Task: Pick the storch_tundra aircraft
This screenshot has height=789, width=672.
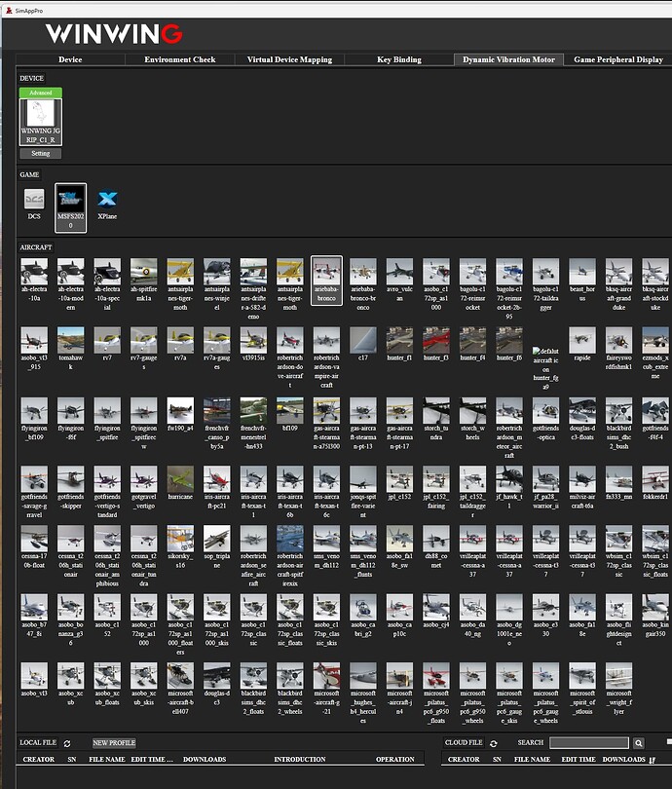Action: click(x=436, y=411)
